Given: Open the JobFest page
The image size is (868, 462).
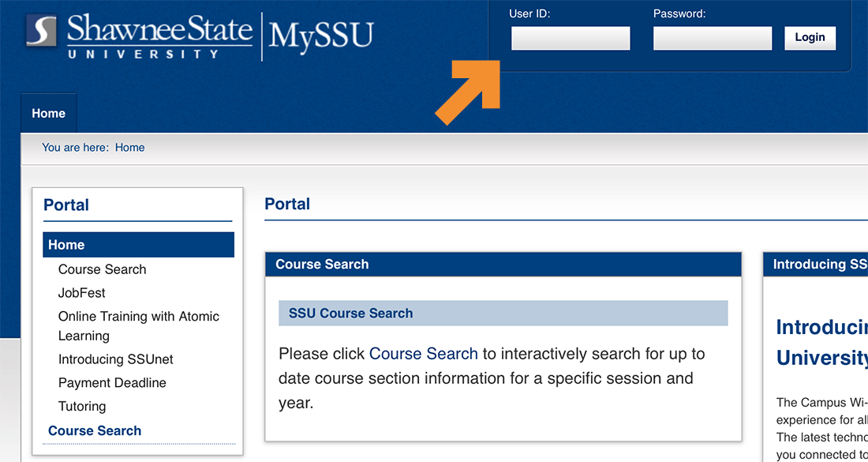Looking at the screenshot, I should coord(81,293).
